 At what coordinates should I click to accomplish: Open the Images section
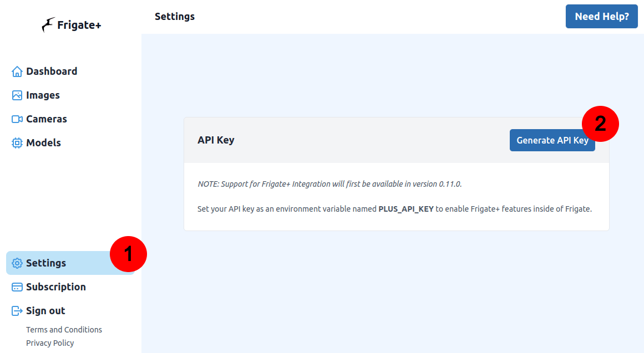point(43,95)
